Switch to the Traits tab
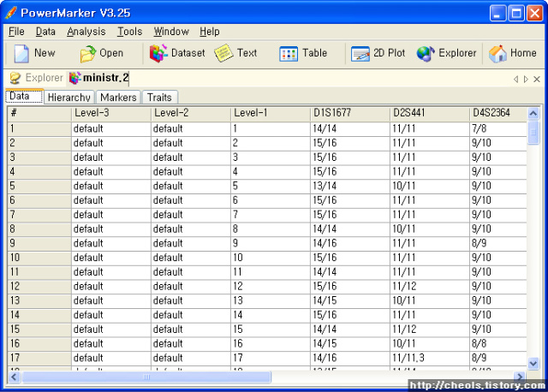 pos(159,97)
